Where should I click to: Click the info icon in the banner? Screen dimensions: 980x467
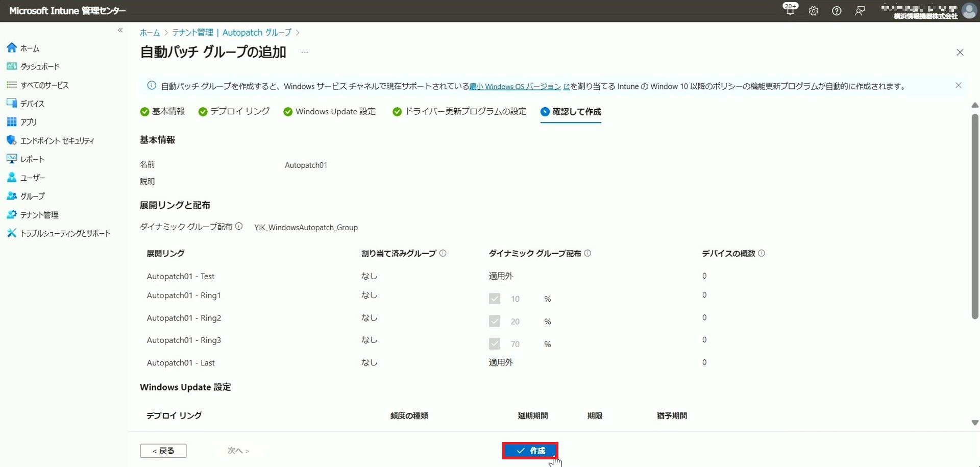click(x=152, y=86)
